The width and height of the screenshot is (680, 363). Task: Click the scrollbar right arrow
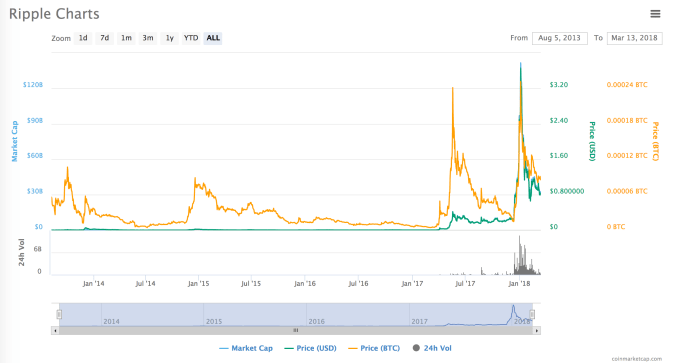[537, 330]
